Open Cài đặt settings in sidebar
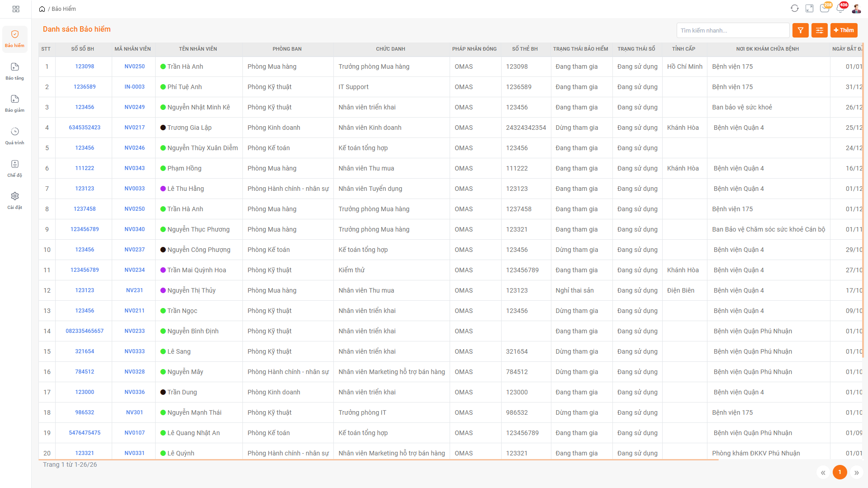This screenshot has width=868, height=488. 15,200
